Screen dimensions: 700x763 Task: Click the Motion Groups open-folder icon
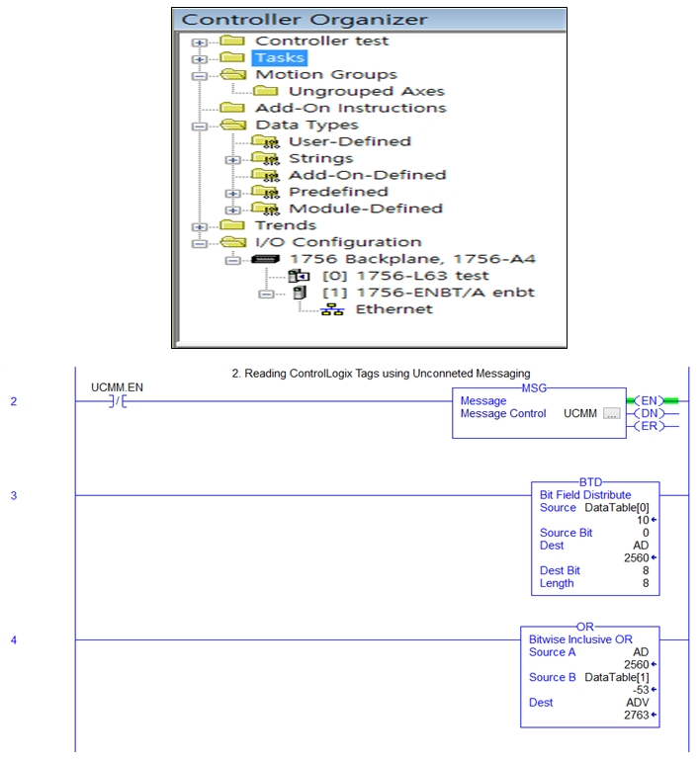[x=233, y=74]
